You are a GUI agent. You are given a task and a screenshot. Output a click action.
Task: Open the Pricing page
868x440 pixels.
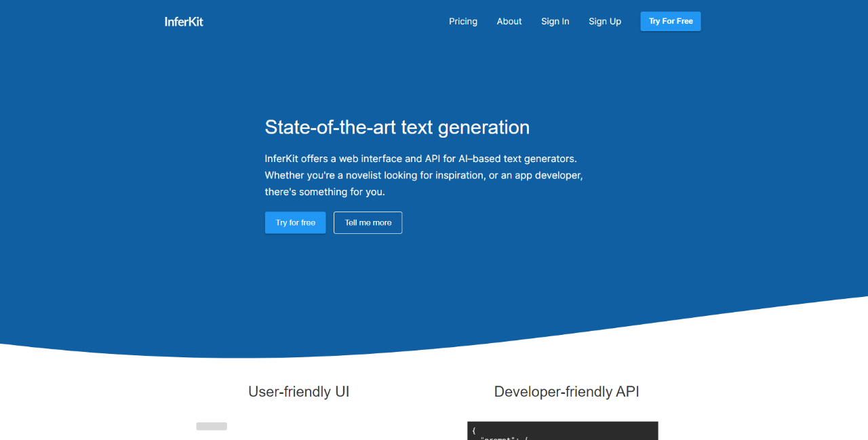[x=463, y=21]
